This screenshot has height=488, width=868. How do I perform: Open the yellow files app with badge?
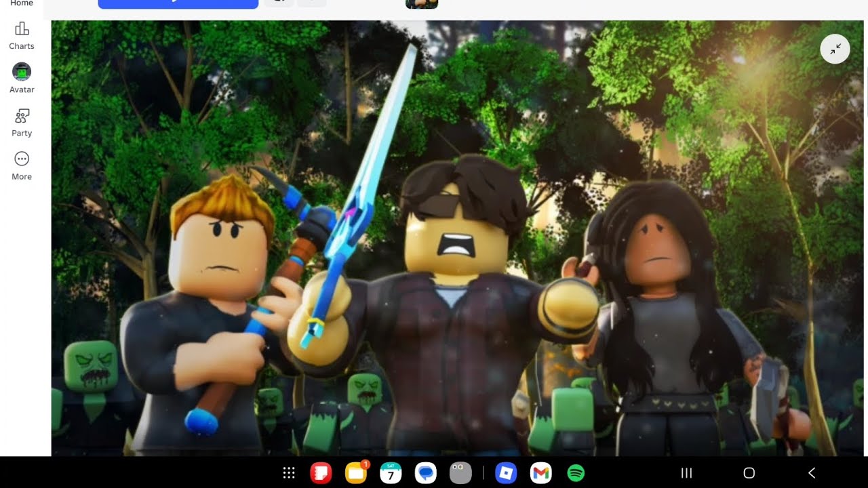coord(356,473)
